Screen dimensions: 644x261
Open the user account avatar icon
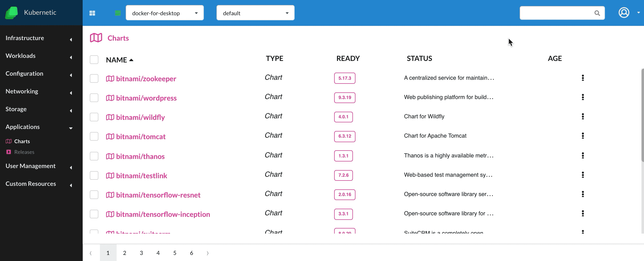[624, 13]
